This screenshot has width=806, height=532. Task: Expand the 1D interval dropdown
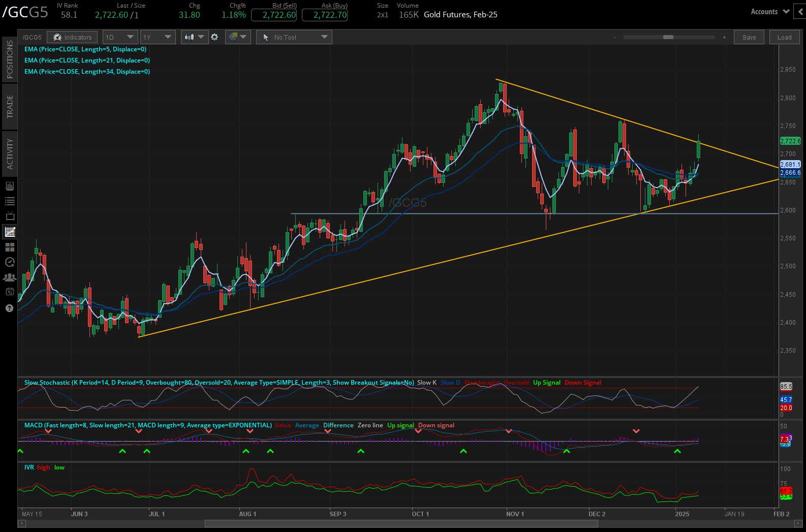[119, 37]
